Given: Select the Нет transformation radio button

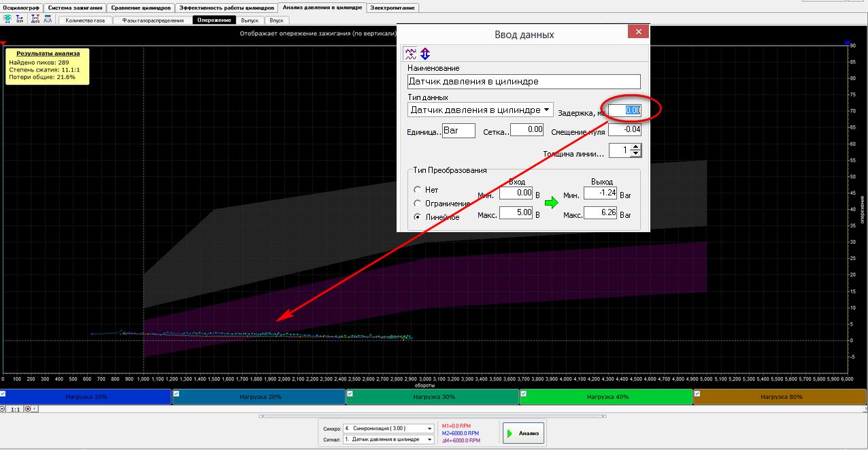Looking at the screenshot, I should click(x=417, y=190).
